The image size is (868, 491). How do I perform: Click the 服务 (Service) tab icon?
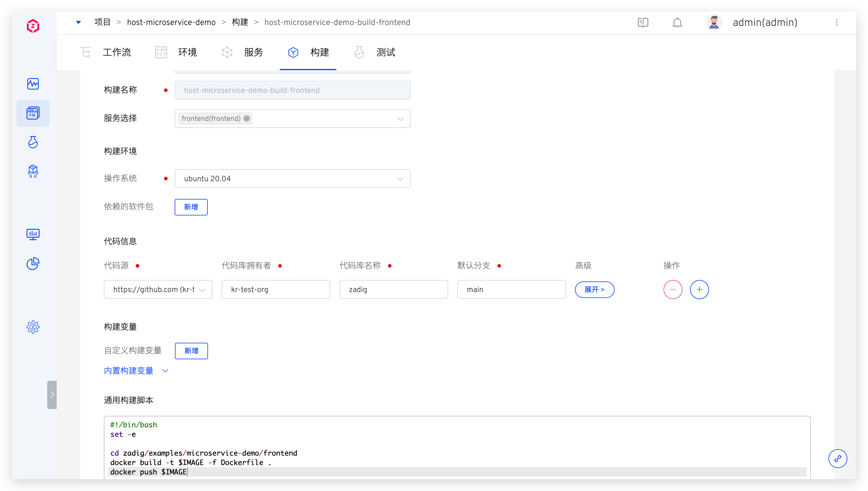(x=227, y=52)
